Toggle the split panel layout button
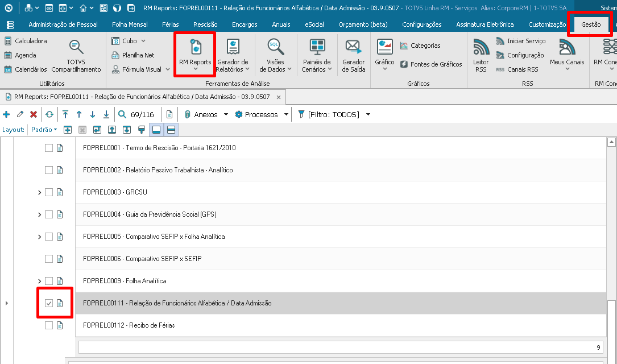 (x=171, y=130)
